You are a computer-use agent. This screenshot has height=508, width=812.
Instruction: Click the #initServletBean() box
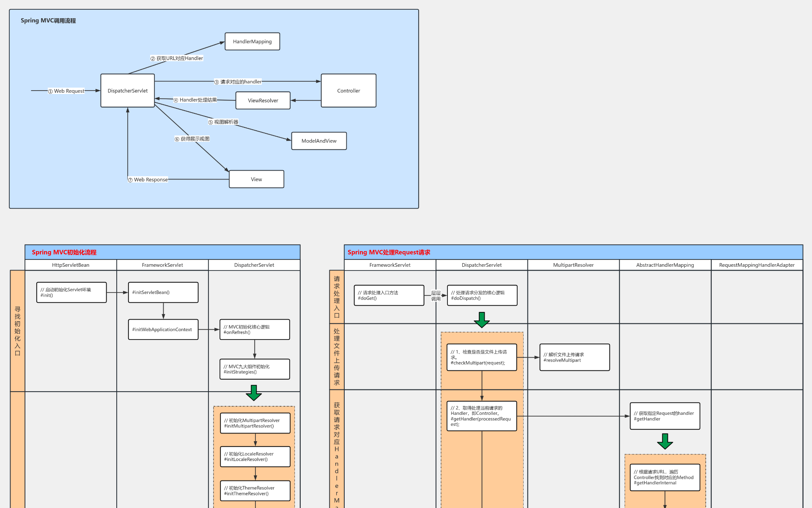(x=163, y=293)
